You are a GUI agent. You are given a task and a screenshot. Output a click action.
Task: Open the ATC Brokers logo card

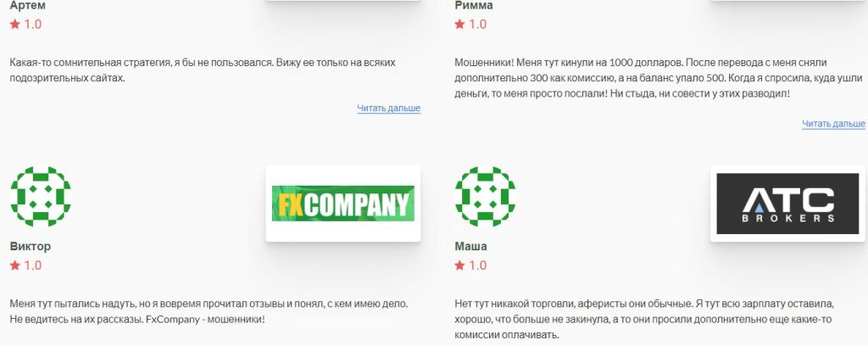787,204
